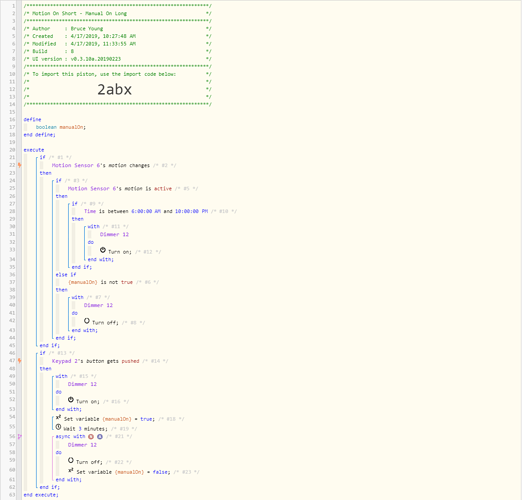Click the power-off icon on statement #8
The image size is (524, 500).
pyautogui.click(x=87, y=321)
